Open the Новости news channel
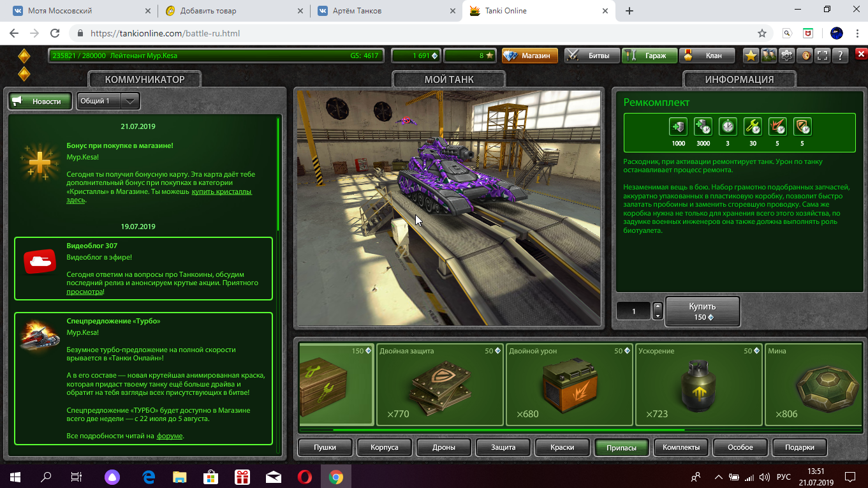Screen dimensions: 868x488 [40, 101]
